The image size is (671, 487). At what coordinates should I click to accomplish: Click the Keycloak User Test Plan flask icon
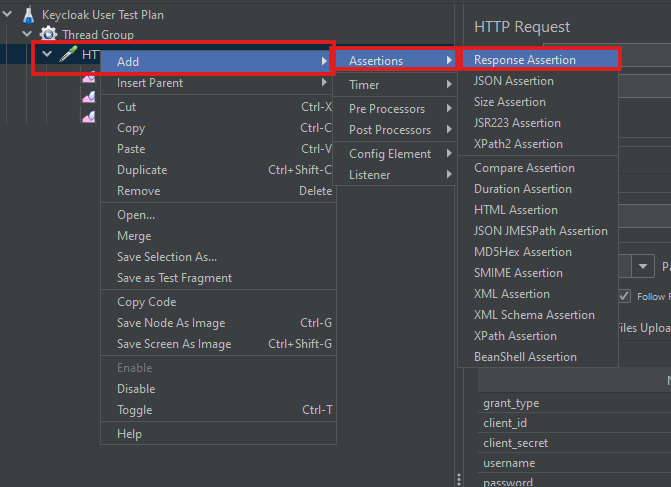tap(29, 15)
